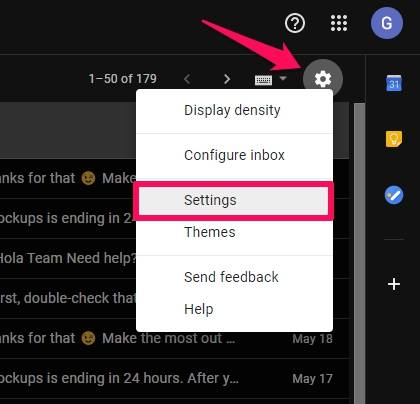Expand the input tools dropdown arrow

283,79
